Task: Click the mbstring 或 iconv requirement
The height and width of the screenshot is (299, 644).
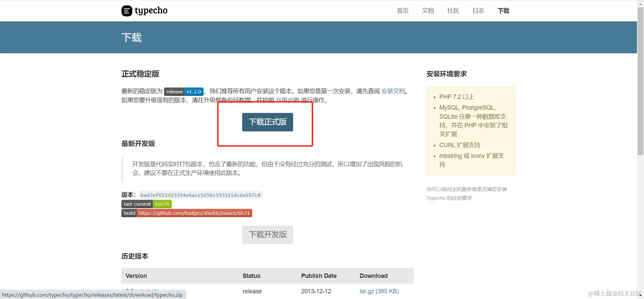Action: pyautogui.click(x=472, y=160)
